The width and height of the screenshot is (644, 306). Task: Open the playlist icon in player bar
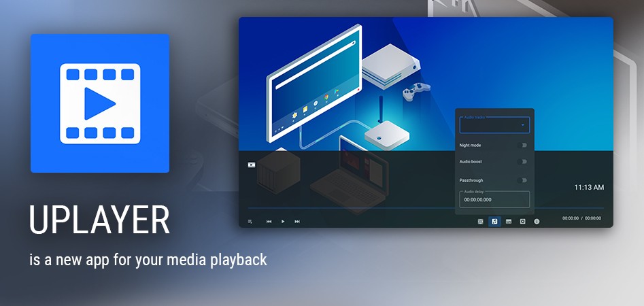(x=250, y=222)
